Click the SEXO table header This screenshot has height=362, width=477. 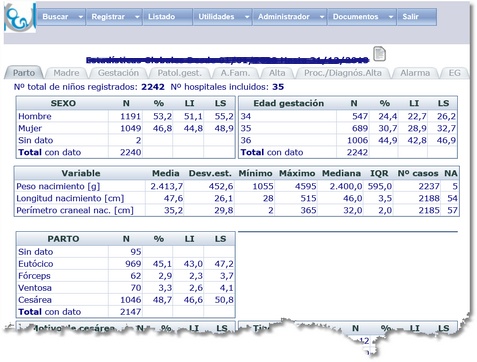tap(63, 103)
